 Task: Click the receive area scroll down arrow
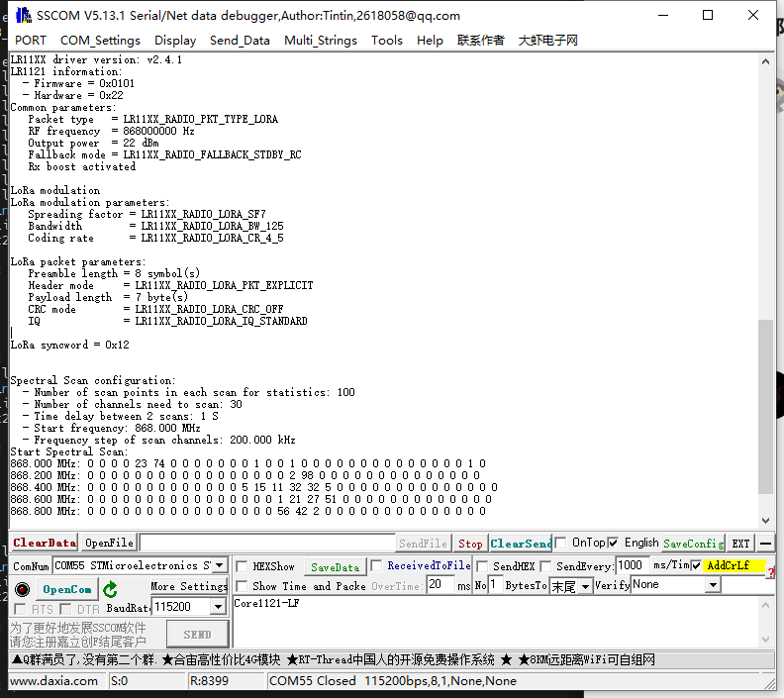coord(765,521)
